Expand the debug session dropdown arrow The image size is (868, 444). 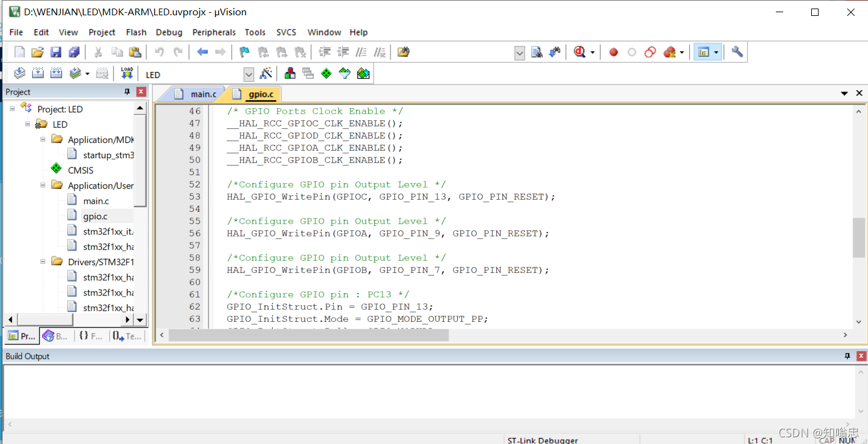[592, 53]
